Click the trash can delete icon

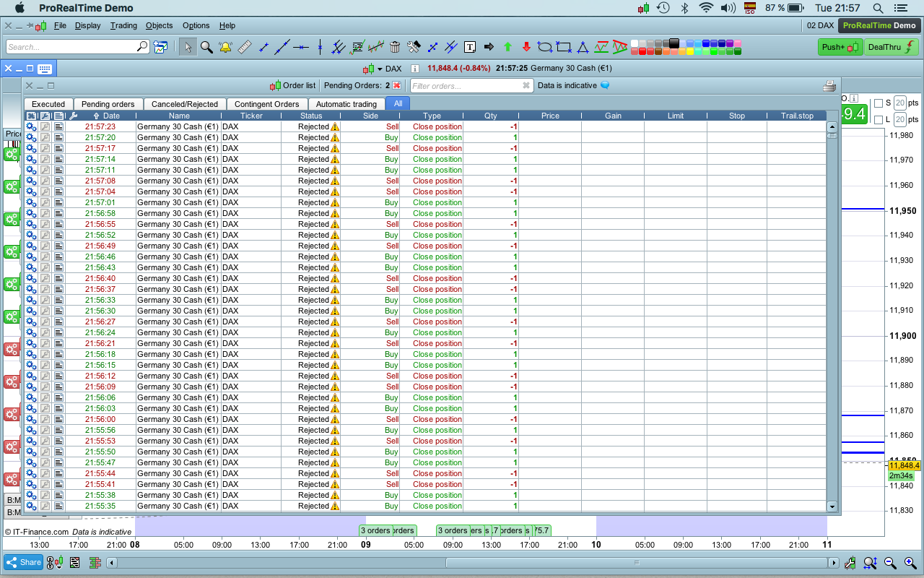395,47
